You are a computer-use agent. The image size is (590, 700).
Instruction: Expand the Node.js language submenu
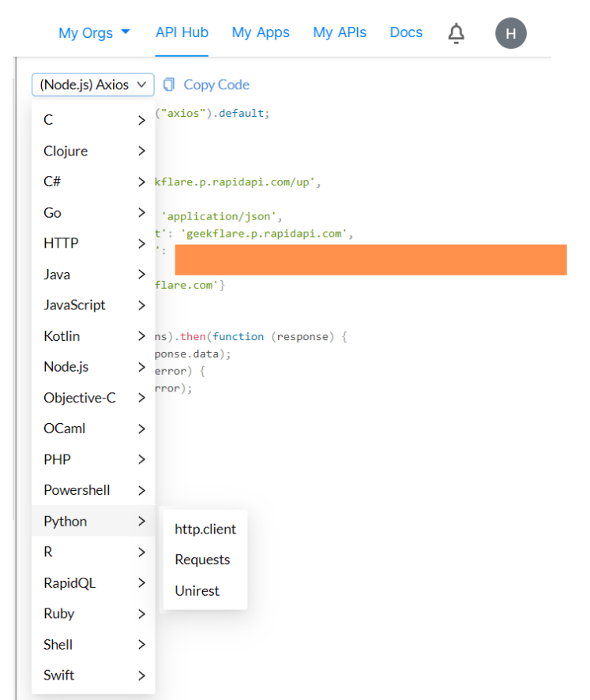point(67,367)
